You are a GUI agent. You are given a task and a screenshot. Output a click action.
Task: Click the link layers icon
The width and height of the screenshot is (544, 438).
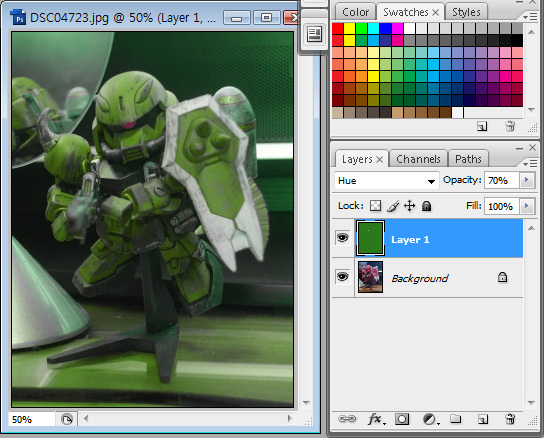pos(347,419)
